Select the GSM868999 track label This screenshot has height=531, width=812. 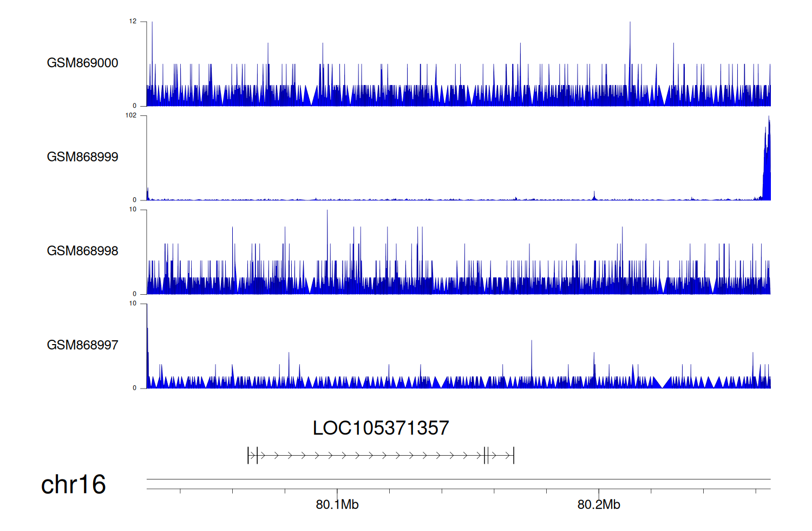coord(82,157)
